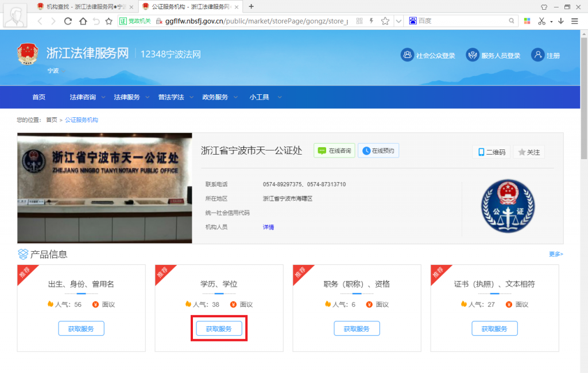Viewport: 588px width, 373px height.
Task: Click 首页 in the breadcrumb
Action: [x=51, y=120]
